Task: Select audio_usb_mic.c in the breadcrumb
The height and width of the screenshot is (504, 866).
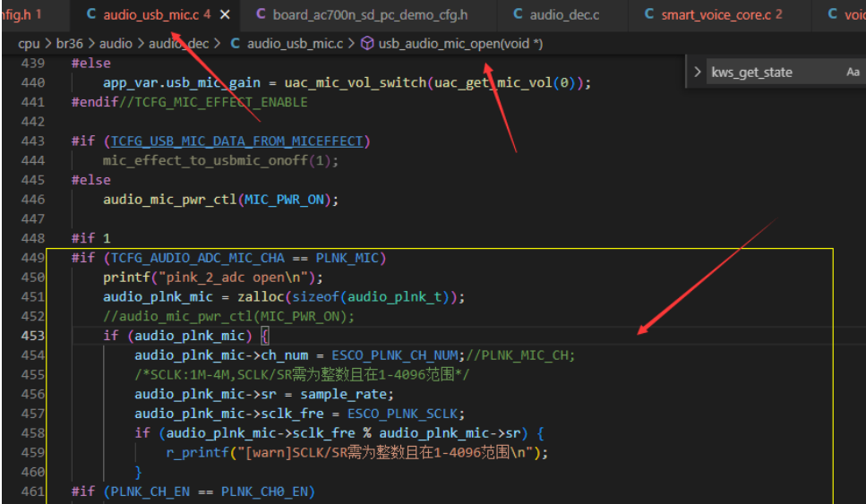Action: (295, 44)
